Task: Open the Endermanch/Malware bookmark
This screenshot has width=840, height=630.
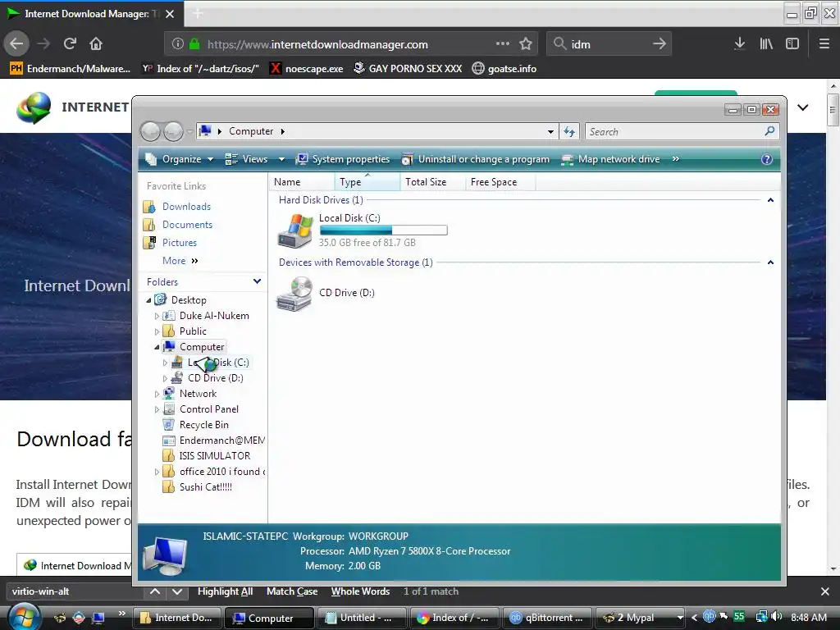Action: pyautogui.click(x=71, y=69)
